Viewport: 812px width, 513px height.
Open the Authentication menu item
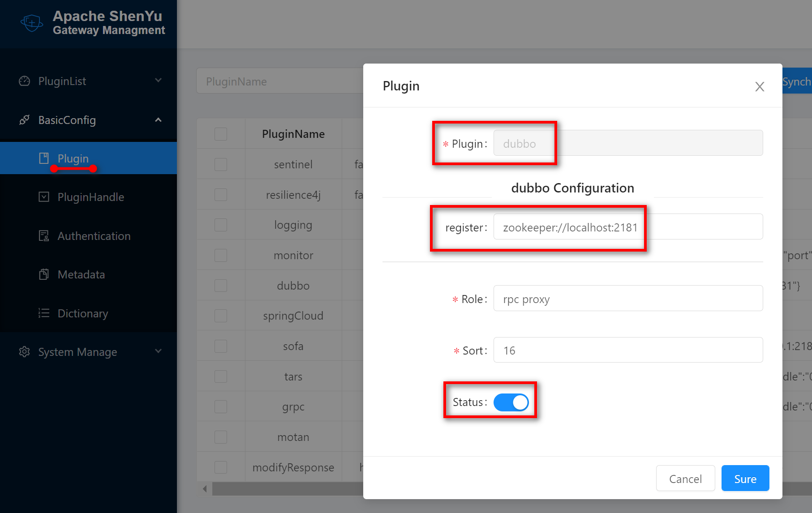pos(94,236)
